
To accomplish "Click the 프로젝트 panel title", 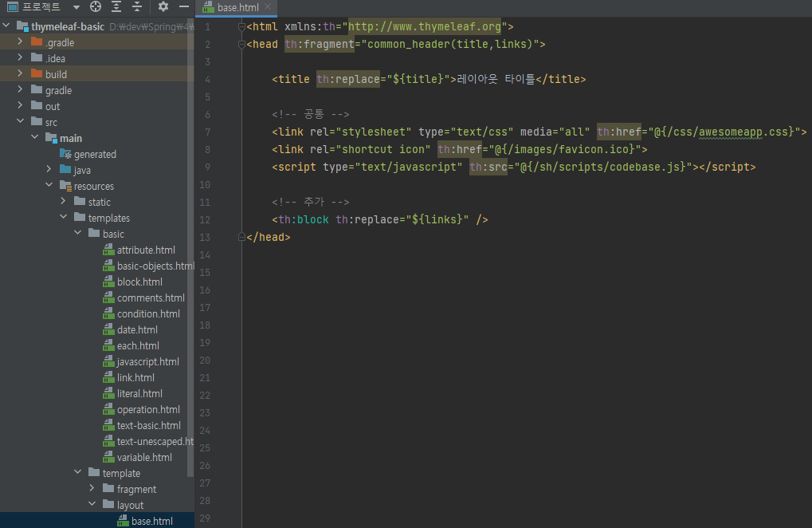I will (x=41, y=6).
